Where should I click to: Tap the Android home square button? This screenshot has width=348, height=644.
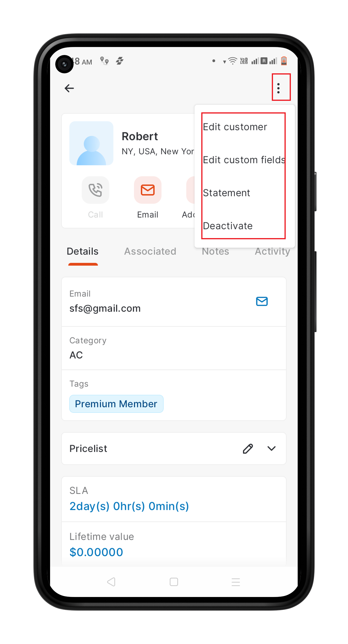(174, 582)
